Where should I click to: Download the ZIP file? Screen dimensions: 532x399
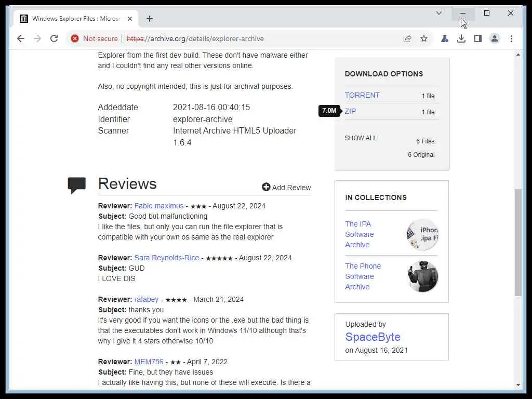(351, 111)
